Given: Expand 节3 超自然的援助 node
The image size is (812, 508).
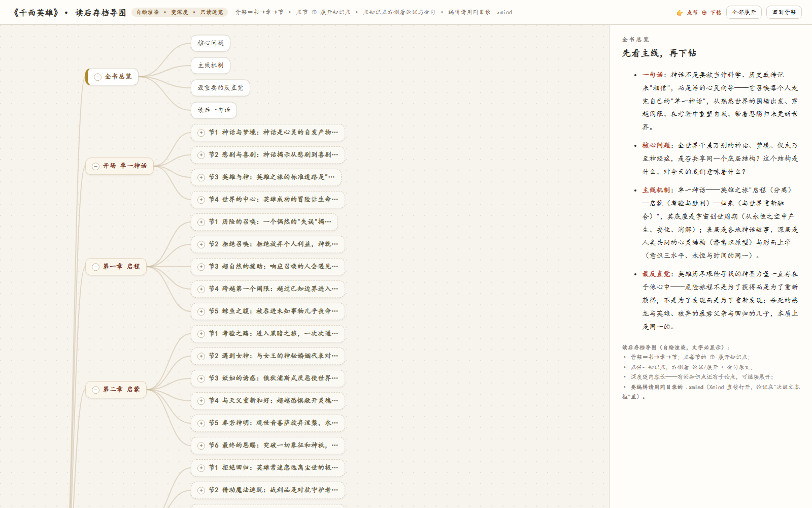Looking at the screenshot, I should click(267, 267).
